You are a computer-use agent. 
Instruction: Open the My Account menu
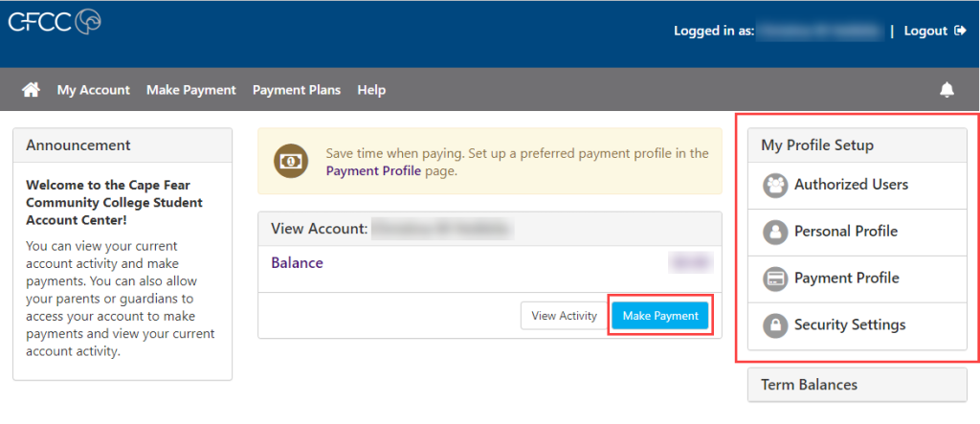[93, 90]
